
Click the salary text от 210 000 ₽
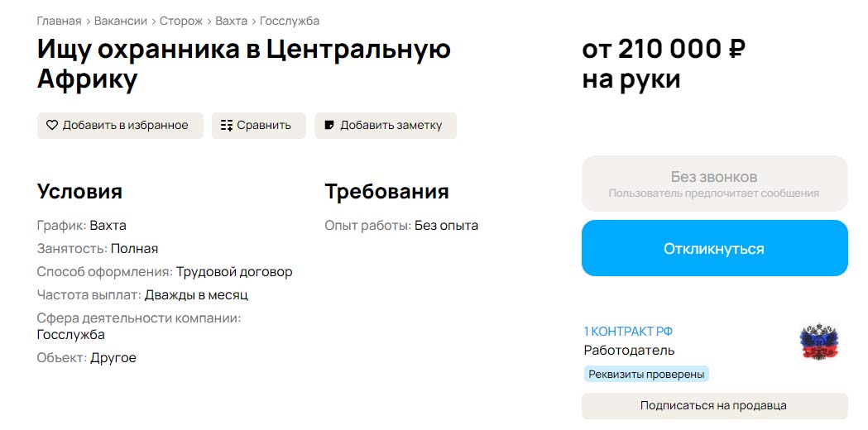click(x=664, y=50)
